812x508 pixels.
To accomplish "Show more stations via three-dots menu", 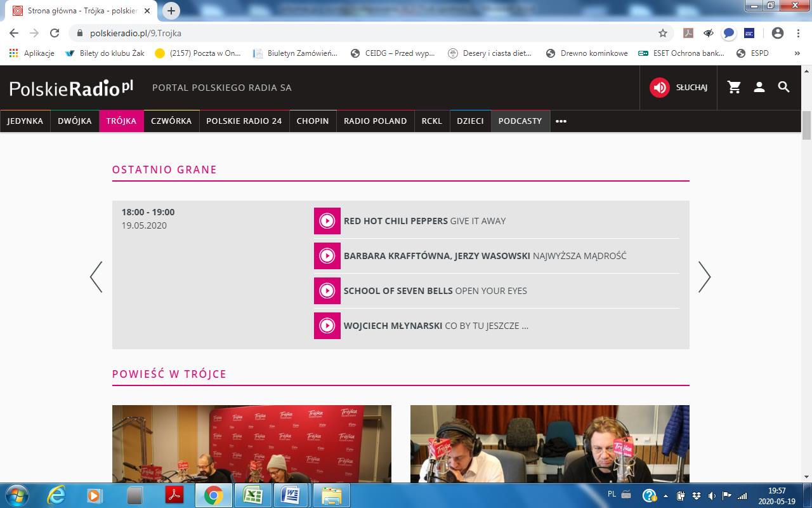I will point(561,121).
